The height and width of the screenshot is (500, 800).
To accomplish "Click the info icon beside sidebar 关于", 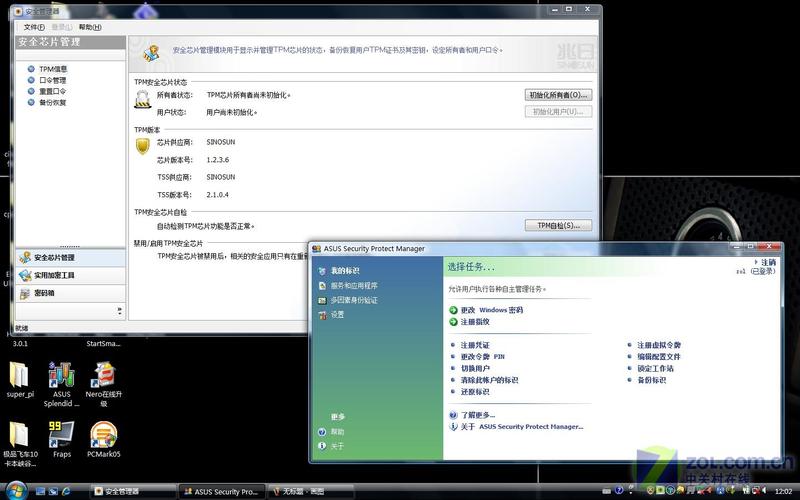I will tap(322, 446).
